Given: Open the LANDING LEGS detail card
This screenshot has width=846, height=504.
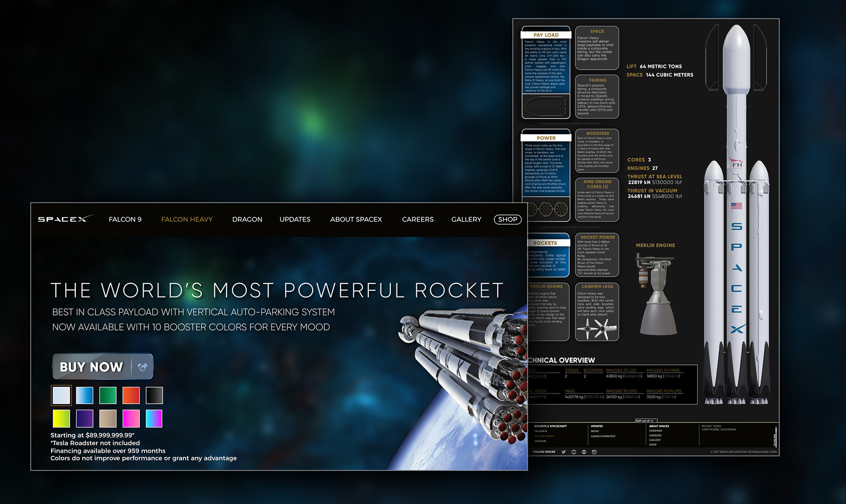Looking at the screenshot, I should coord(597,312).
